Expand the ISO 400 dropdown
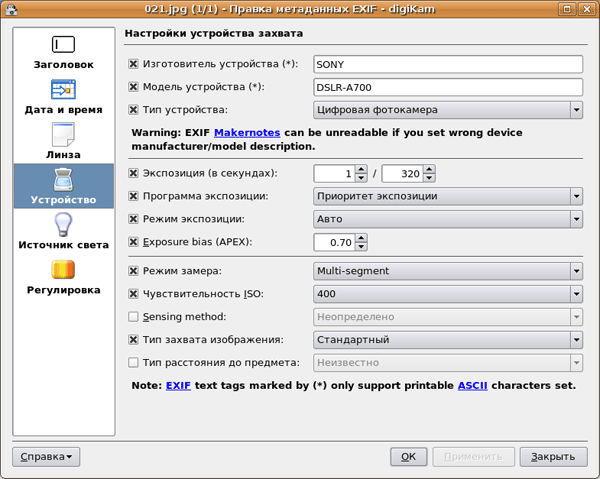 click(448, 294)
